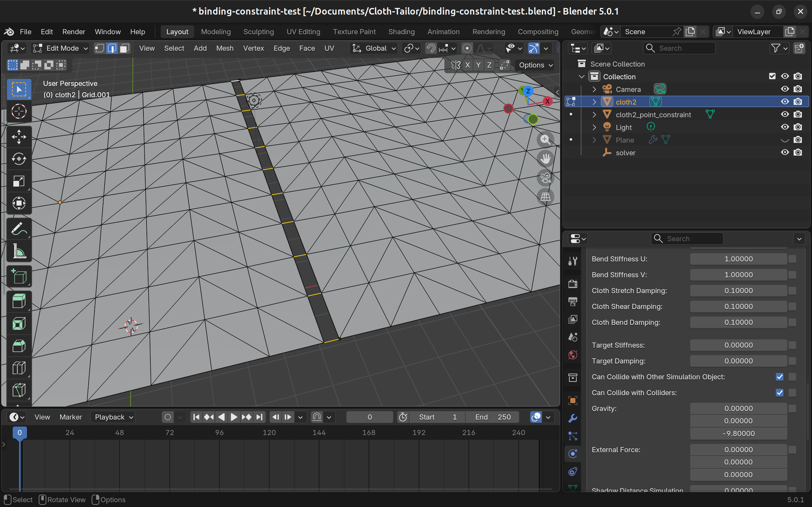This screenshot has height=507, width=812.
Task: Uncheck Can Collide with Colliders
Action: point(779,393)
